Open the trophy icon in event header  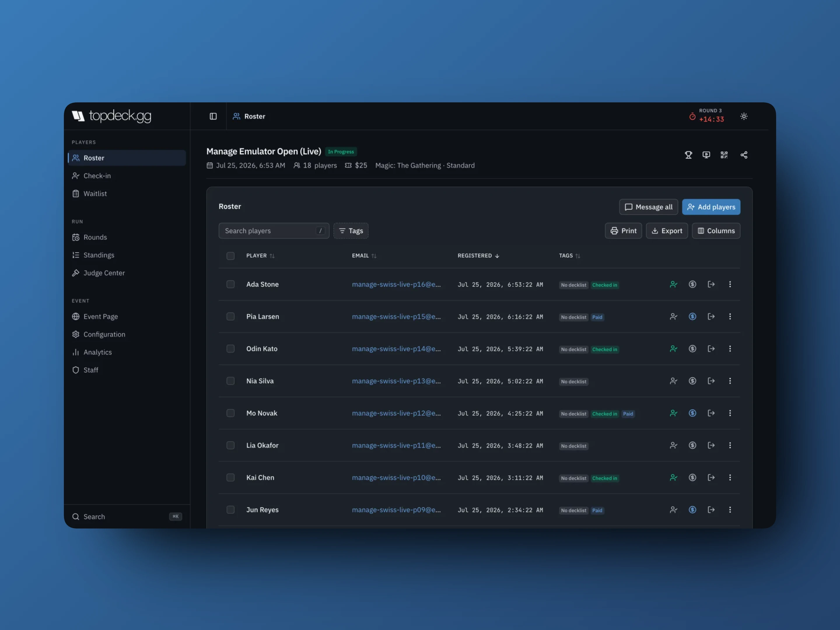(x=688, y=155)
